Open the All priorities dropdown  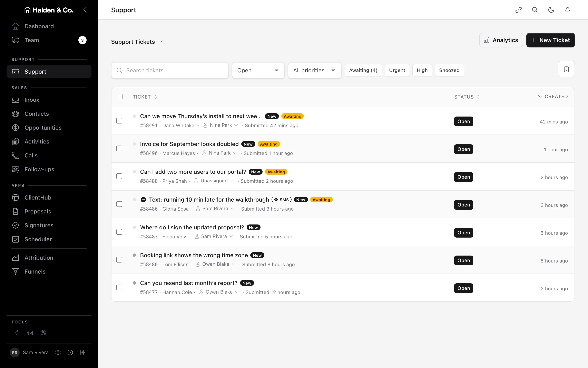pos(314,70)
